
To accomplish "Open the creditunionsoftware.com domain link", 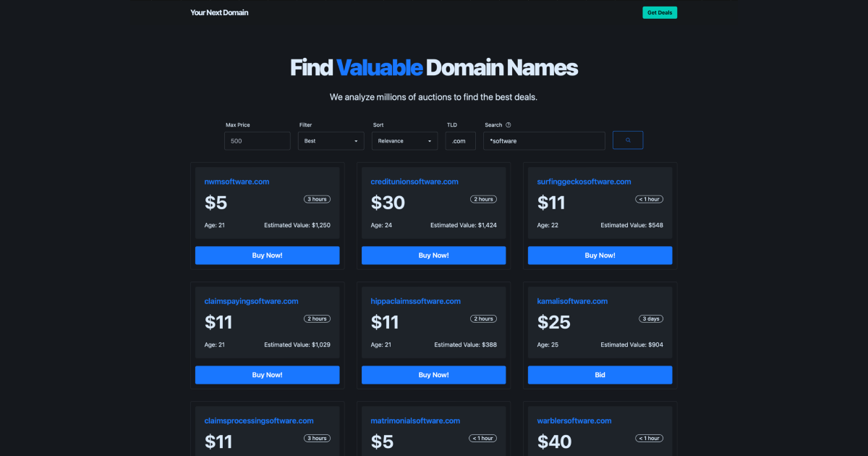I will coord(414,182).
